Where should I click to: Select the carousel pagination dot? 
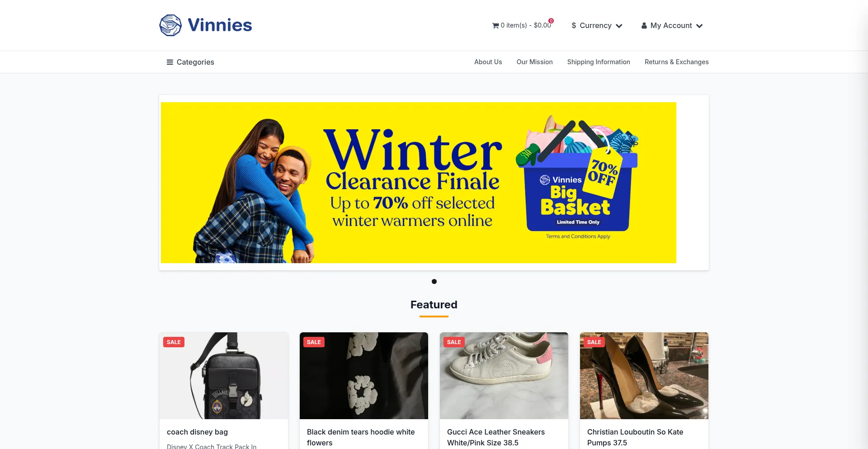(x=434, y=281)
